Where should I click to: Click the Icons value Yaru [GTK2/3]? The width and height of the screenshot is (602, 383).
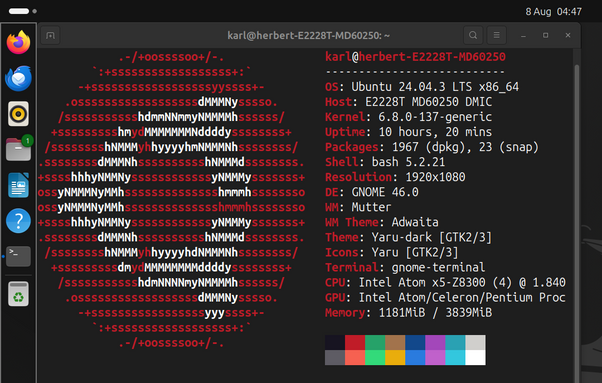[x=415, y=252]
